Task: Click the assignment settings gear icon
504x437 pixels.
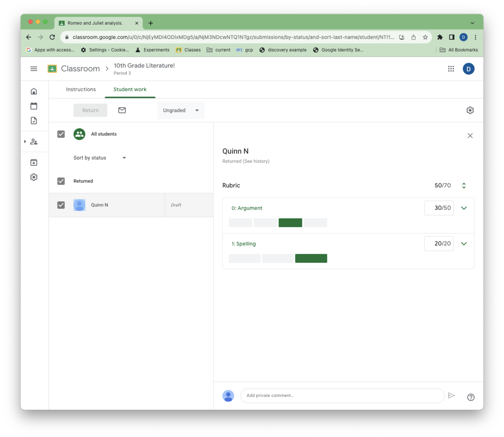Action: pos(470,110)
